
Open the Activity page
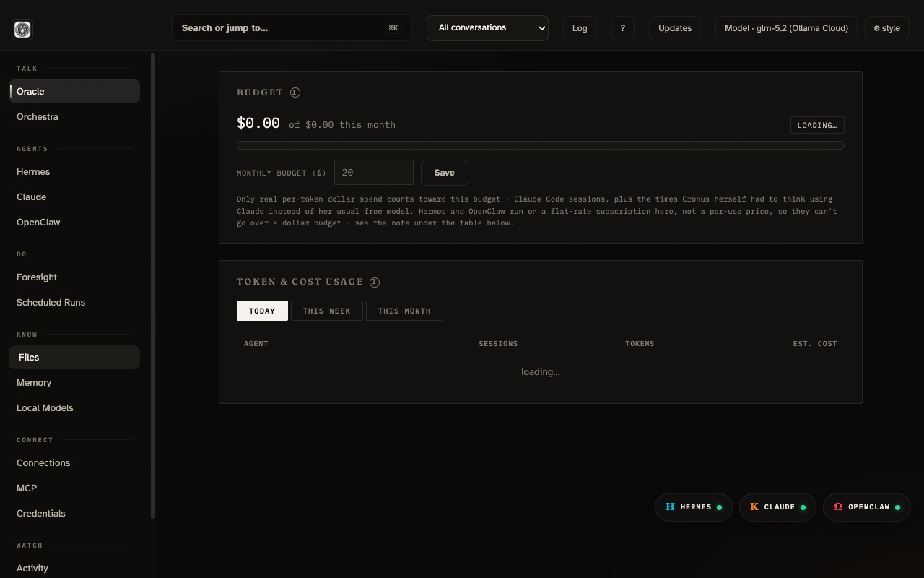(74, 568)
